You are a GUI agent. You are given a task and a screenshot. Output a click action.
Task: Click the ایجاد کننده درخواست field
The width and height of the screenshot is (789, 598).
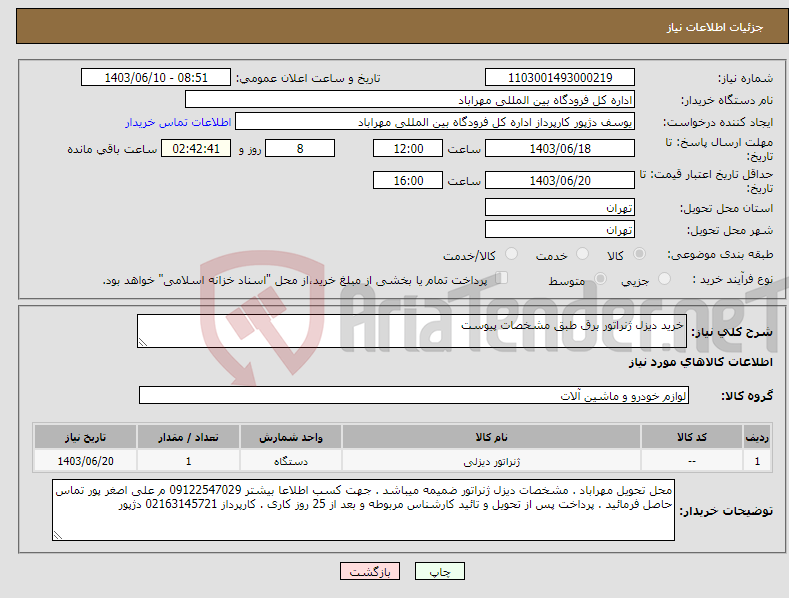[x=435, y=122]
